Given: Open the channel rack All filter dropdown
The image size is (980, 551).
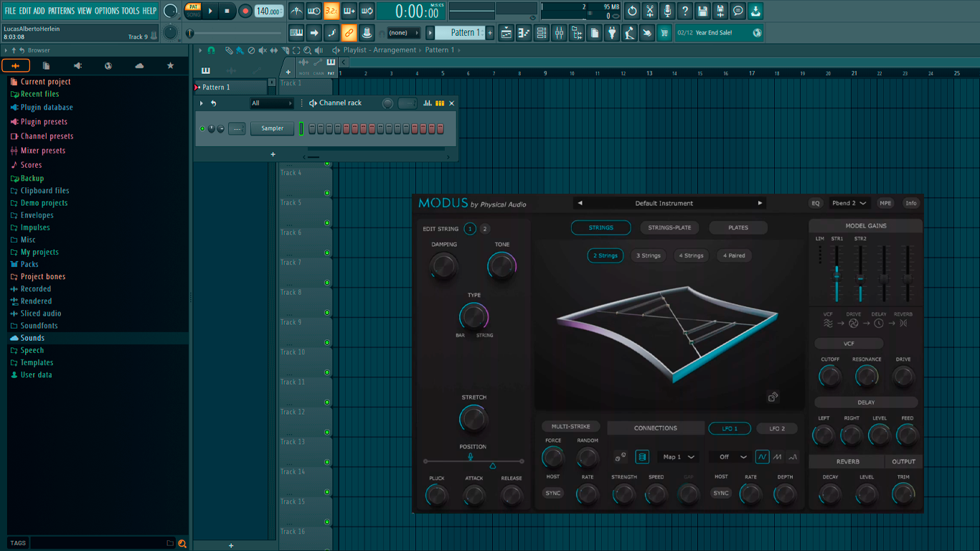Looking at the screenshot, I should coord(271,103).
